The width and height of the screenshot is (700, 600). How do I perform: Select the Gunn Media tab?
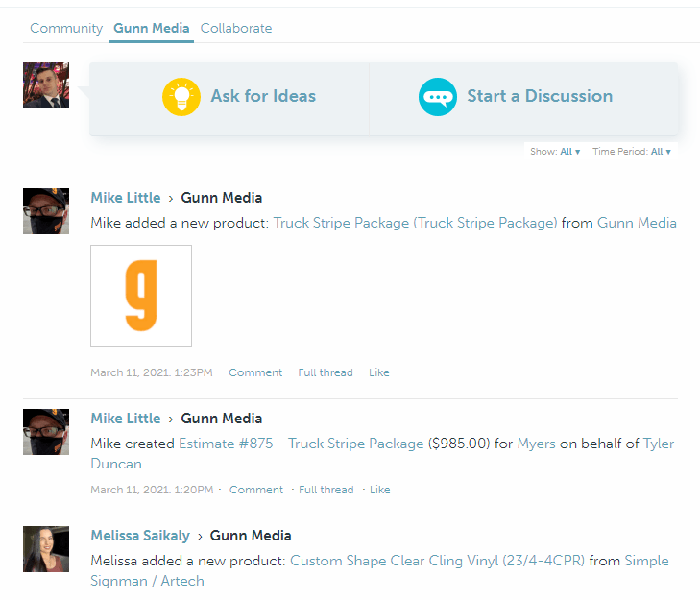coord(152,28)
